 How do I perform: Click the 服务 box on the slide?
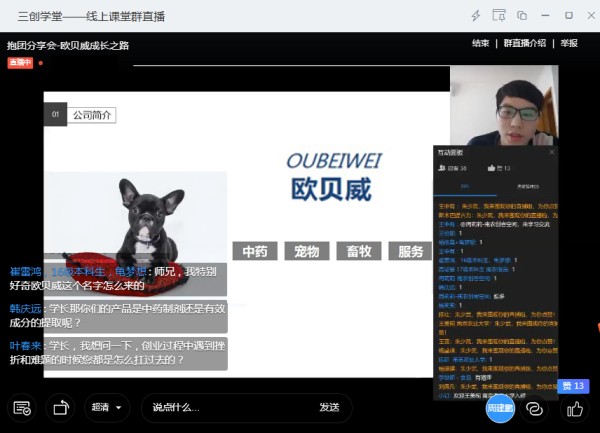pyautogui.click(x=411, y=251)
